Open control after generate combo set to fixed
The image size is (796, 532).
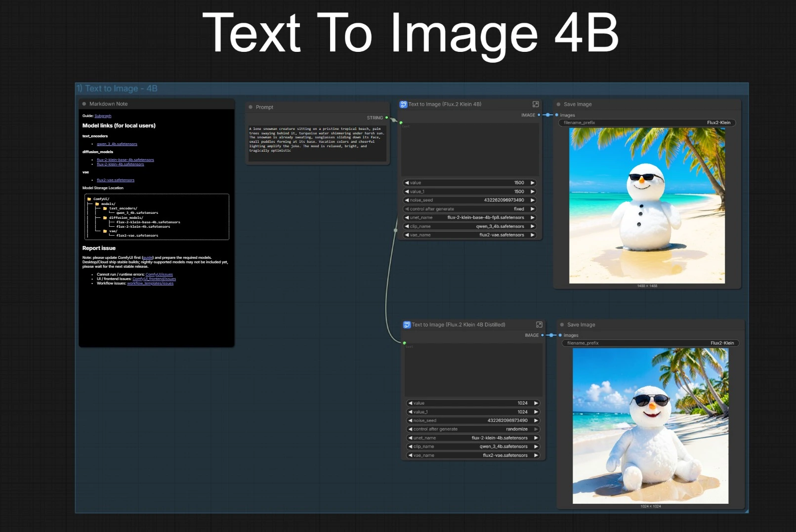[469, 209]
